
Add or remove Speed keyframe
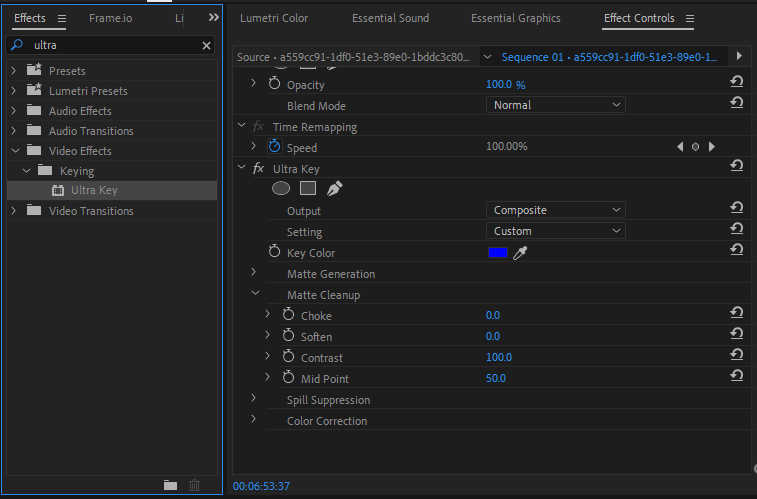tap(695, 147)
